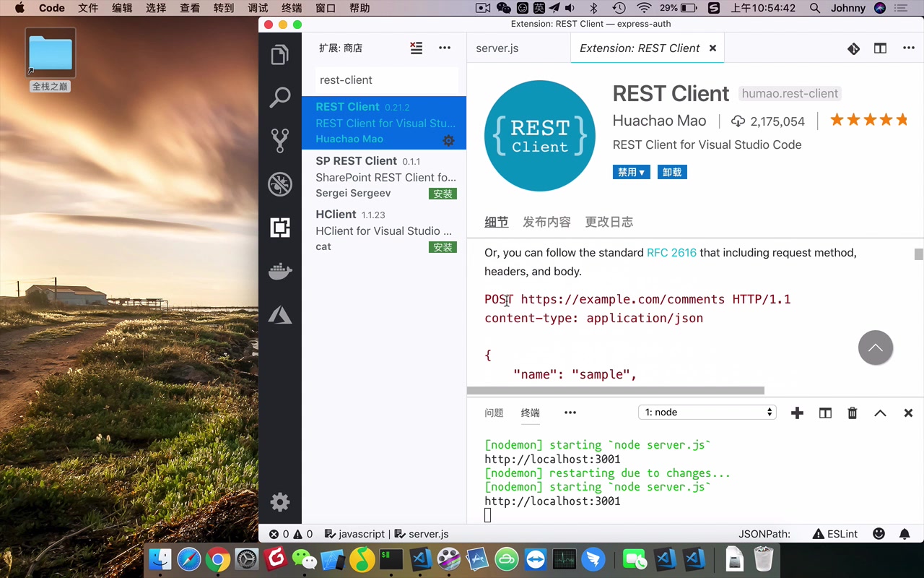This screenshot has height=578, width=924.
Task: Switch to the 发布内容 contributions tab
Action: tap(546, 222)
